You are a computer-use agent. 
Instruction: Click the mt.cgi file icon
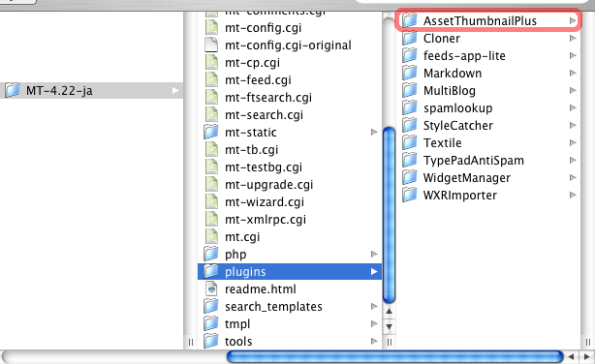[x=211, y=237]
